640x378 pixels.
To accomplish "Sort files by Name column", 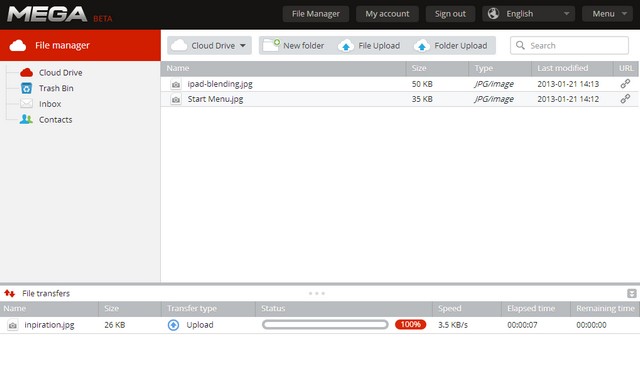I will tap(283, 68).
